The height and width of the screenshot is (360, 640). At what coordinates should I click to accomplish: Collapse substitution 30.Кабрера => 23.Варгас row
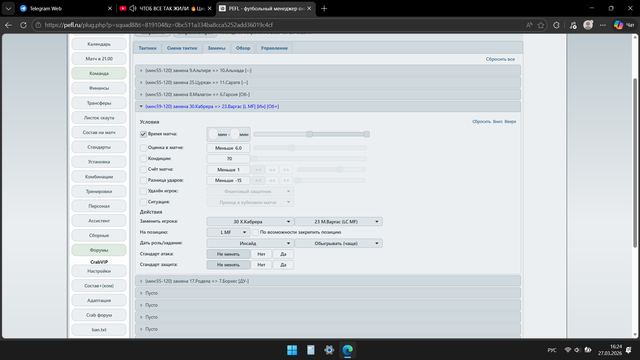(328, 107)
